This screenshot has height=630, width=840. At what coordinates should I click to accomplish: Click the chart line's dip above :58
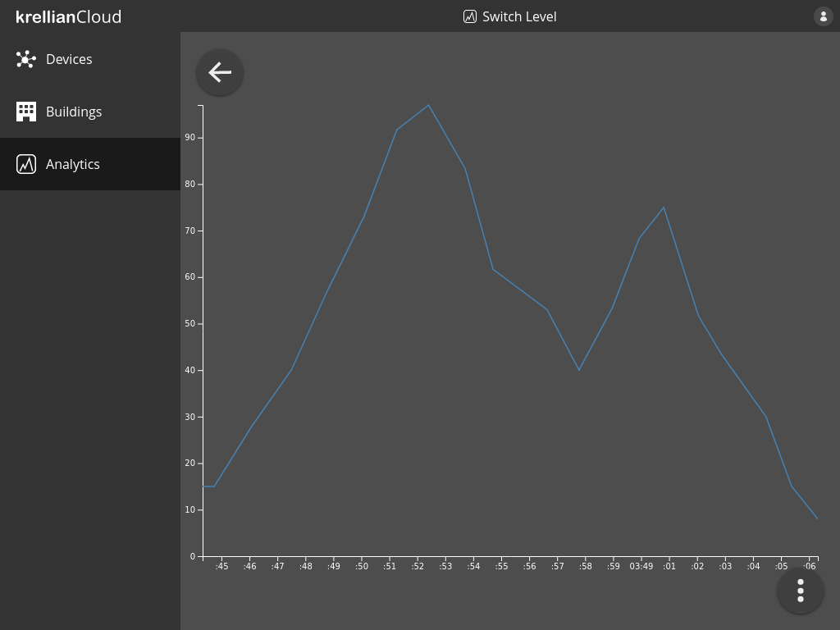[x=579, y=370]
